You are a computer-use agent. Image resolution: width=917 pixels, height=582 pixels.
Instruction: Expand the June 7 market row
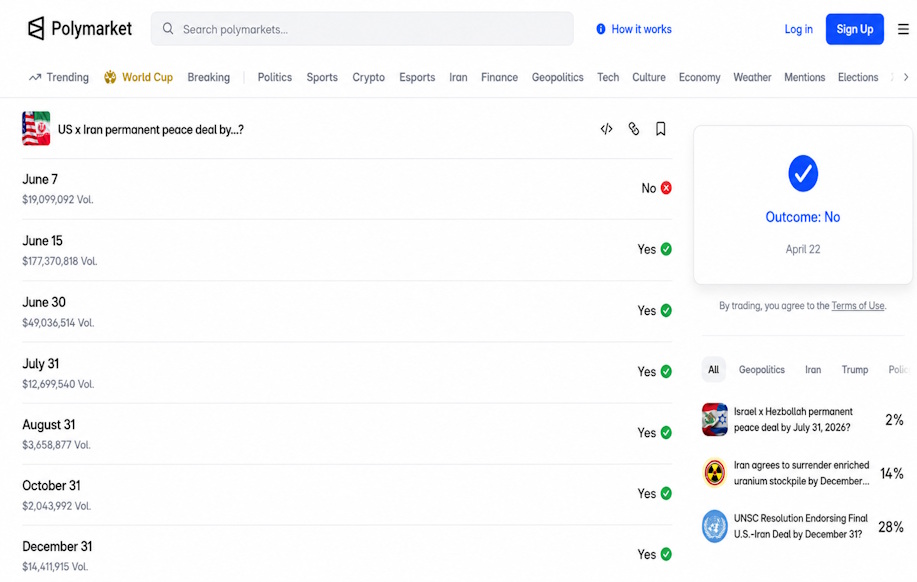[x=347, y=189]
